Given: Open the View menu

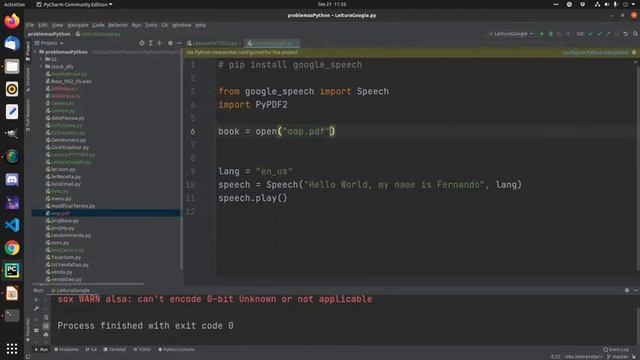Looking at the screenshot, I should point(57,25).
